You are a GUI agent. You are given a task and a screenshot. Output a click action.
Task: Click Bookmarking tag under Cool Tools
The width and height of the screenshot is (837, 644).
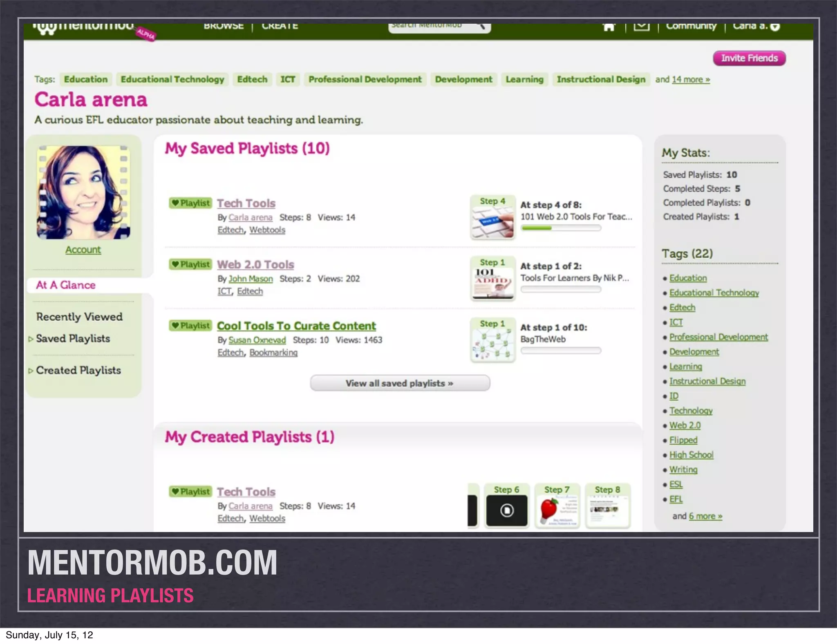coord(273,353)
